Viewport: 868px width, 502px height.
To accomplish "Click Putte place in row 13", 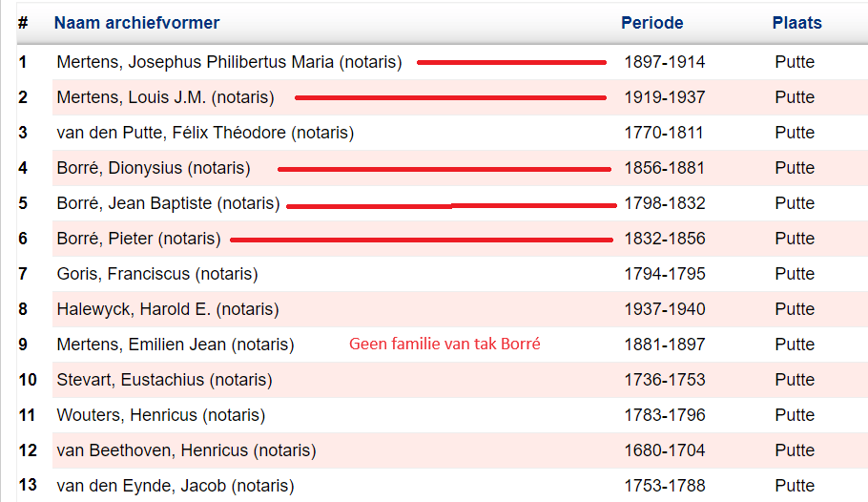I will click(795, 486).
